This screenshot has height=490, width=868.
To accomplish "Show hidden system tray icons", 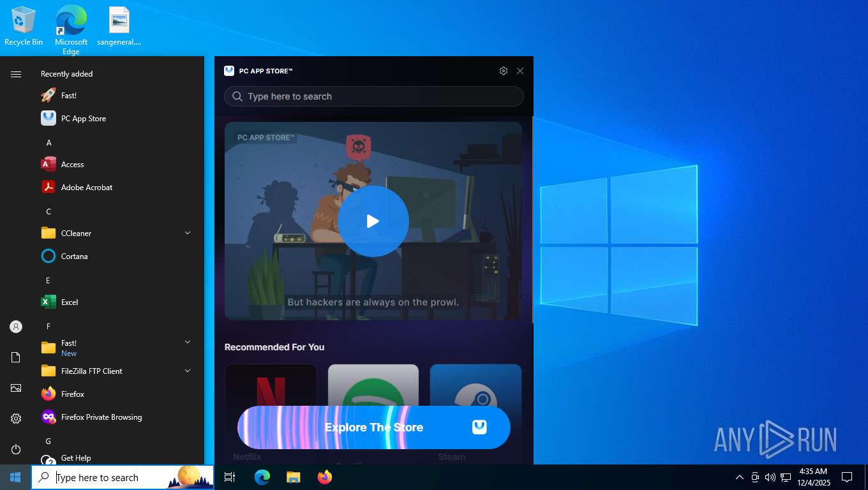I will click(739, 477).
